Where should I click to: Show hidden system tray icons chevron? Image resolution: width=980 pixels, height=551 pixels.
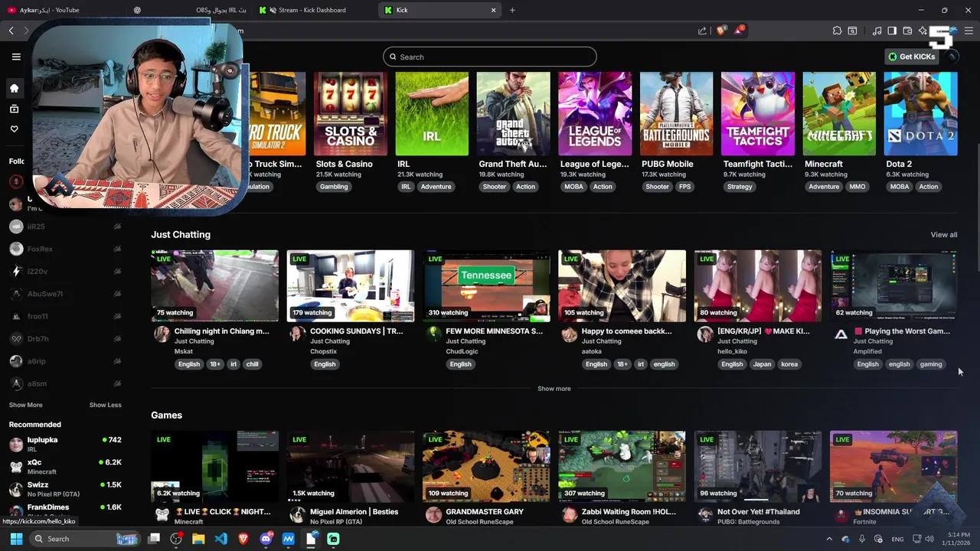pos(829,539)
